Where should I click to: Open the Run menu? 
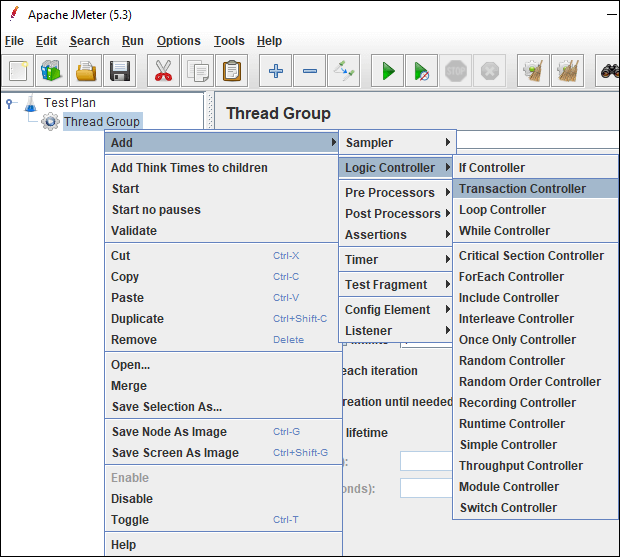pos(132,41)
